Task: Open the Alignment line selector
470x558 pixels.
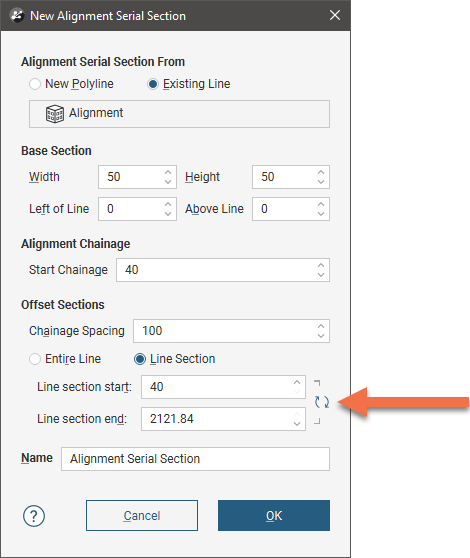Action: coord(179,114)
